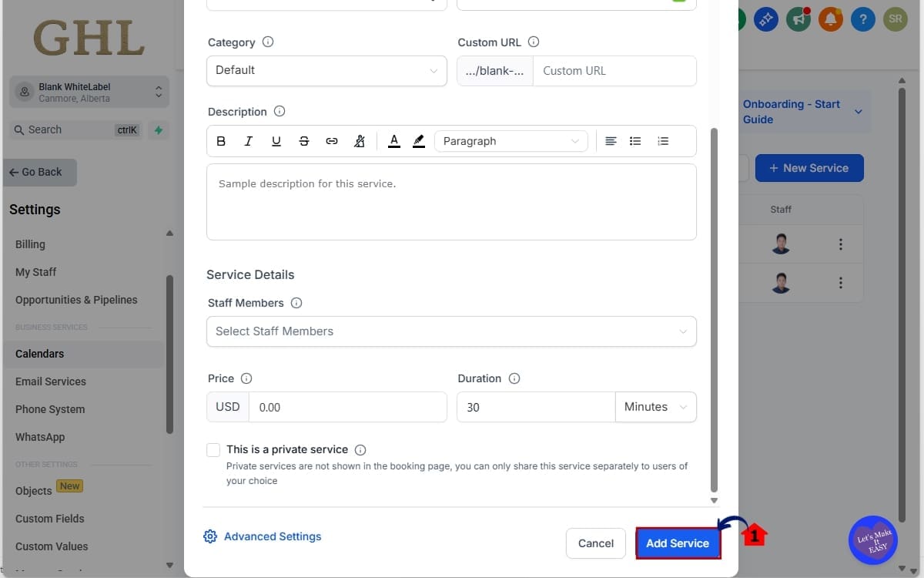Open the Category dropdown
924x578 pixels.
point(326,70)
